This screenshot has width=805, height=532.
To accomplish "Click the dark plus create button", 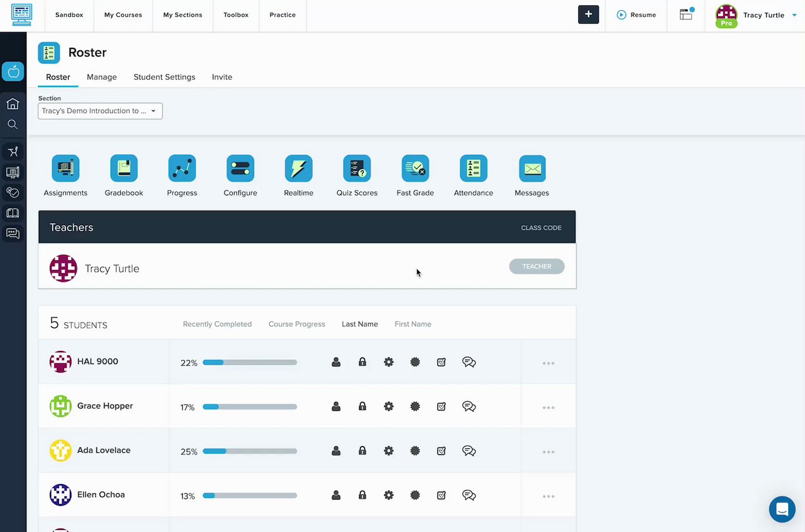I will pyautogui.click(x=589, y=14).
